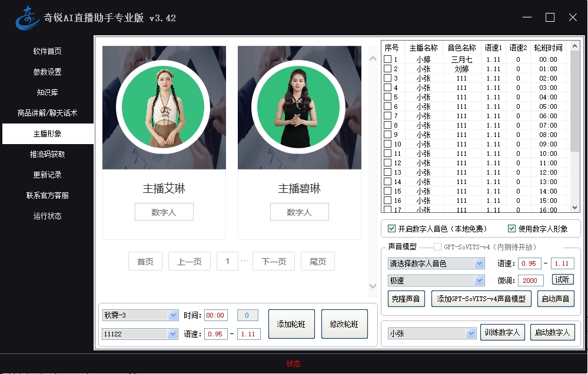The image size is (588, 374).
Task: Click the 微调 value field
Action: pyautogui.click(x=531, y=280)
